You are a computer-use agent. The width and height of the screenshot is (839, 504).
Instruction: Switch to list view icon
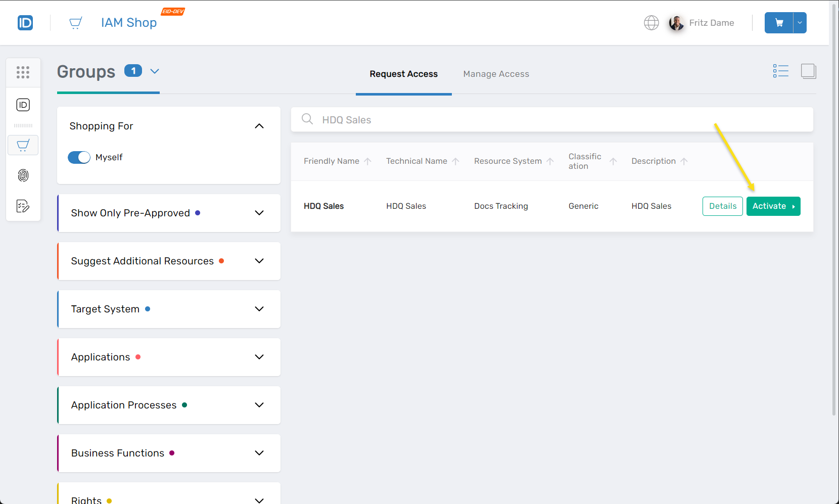(x=780, y=71)
